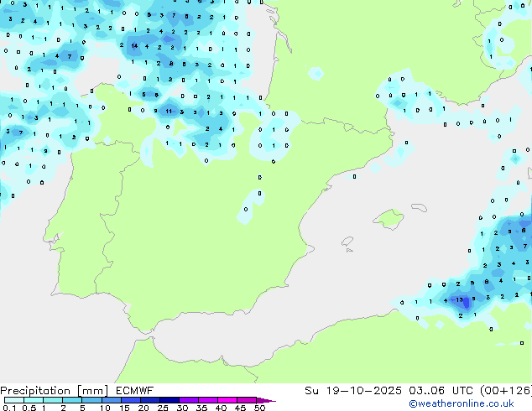
Task: Click the '13' precipitation value near Algeria coast
Action: coord(459,299)
